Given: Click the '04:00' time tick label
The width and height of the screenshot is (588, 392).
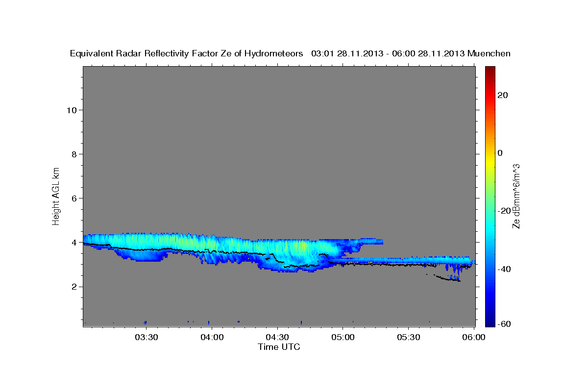Looking at the screenshot, I should coord(212,338).
